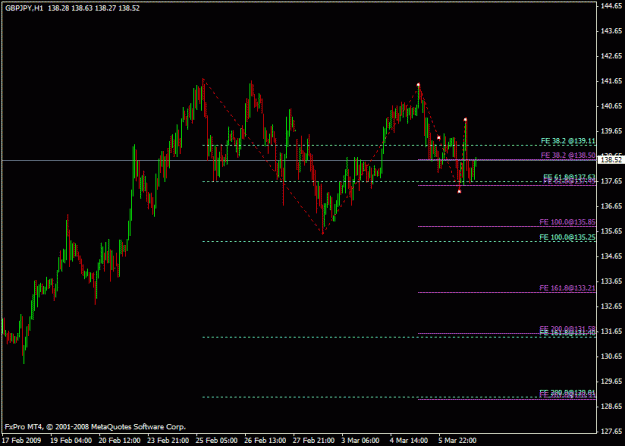Select the FE 100.0@135.85 purple level label
This screenshot has width=625, height=446.
[567, 222]
